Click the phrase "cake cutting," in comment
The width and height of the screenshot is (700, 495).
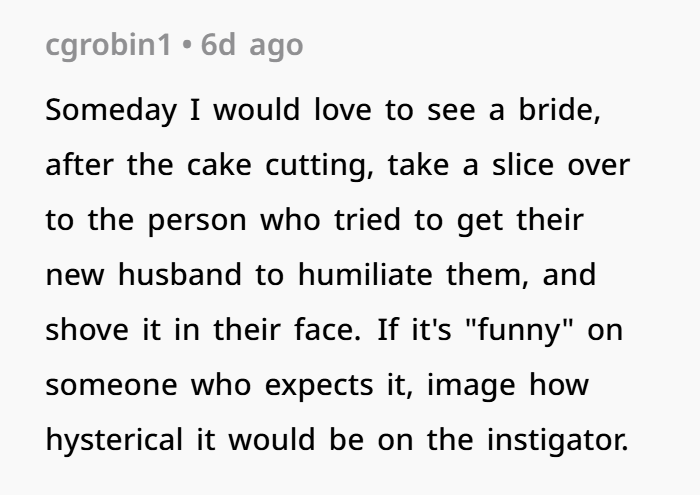pyautogui.click(x=280, y=166)
